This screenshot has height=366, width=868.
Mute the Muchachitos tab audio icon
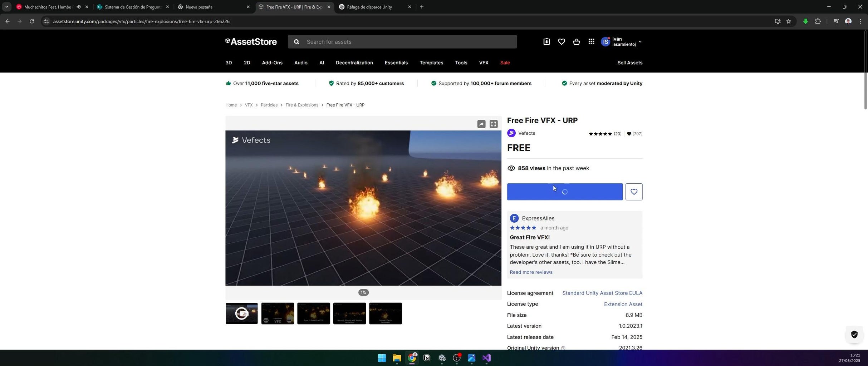pyautogui.click(x=79, y=7)
